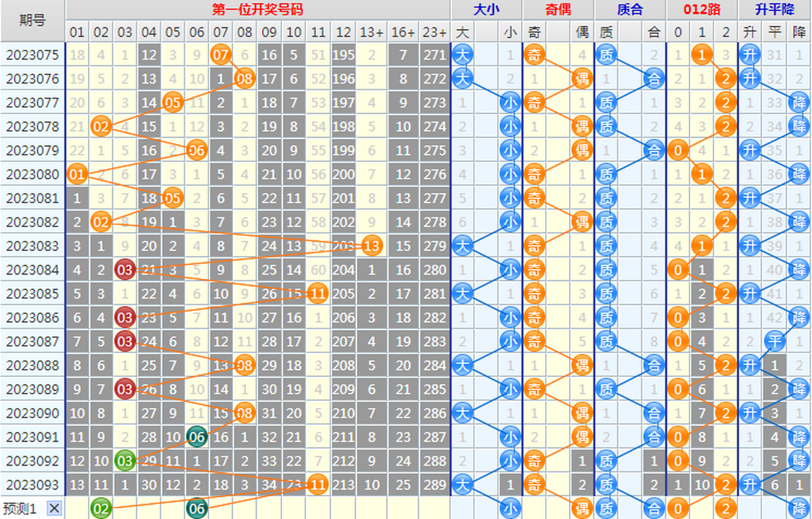This screenshot has height=519, width=812.
Task: Click the orange 1 ball in row 2023075's 012路 section
Action: tap(702, 55)
